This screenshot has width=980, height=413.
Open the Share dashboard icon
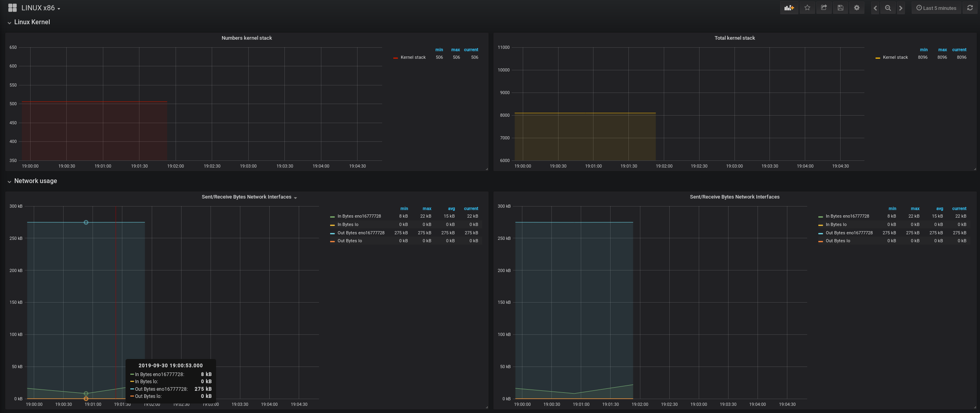pos(824,8)
